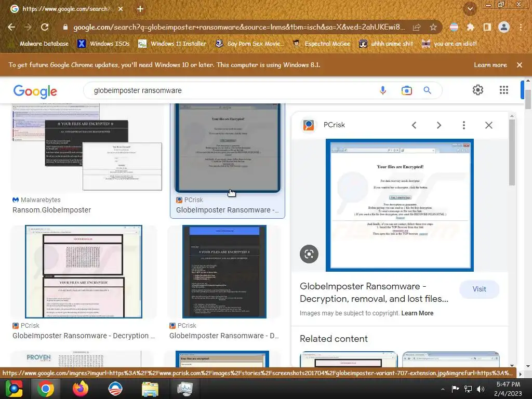The height and width of the screenshot is (399, 532).
Task: Search inside image with the Lens button
Action: tap(309, 254)
